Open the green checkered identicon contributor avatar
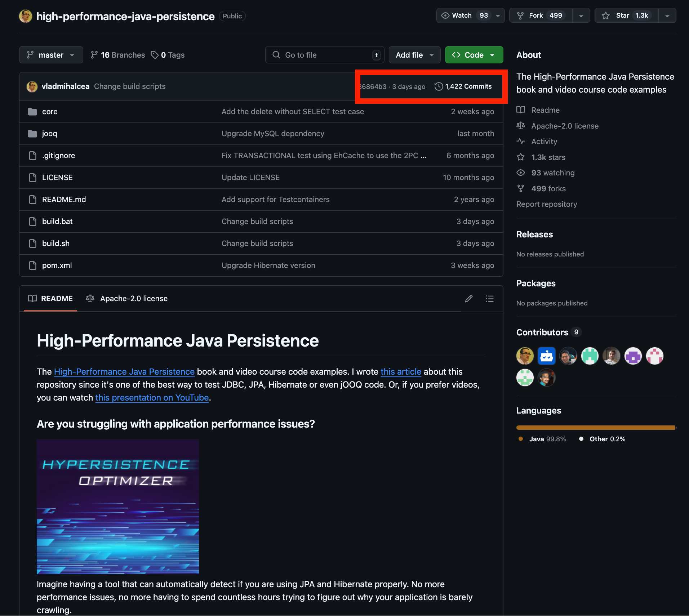This screenshot has height=616, width=689. click(525, 378)
